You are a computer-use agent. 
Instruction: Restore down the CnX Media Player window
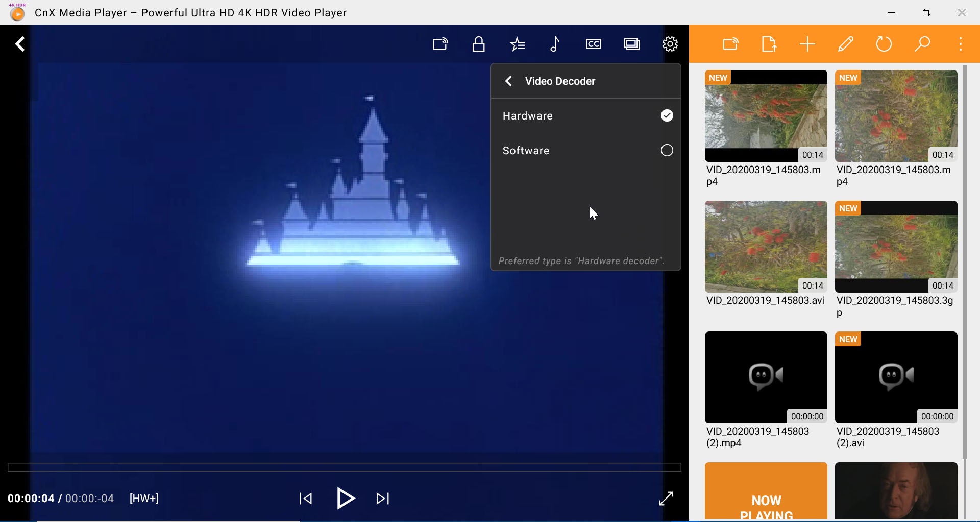tap(927, 12)
